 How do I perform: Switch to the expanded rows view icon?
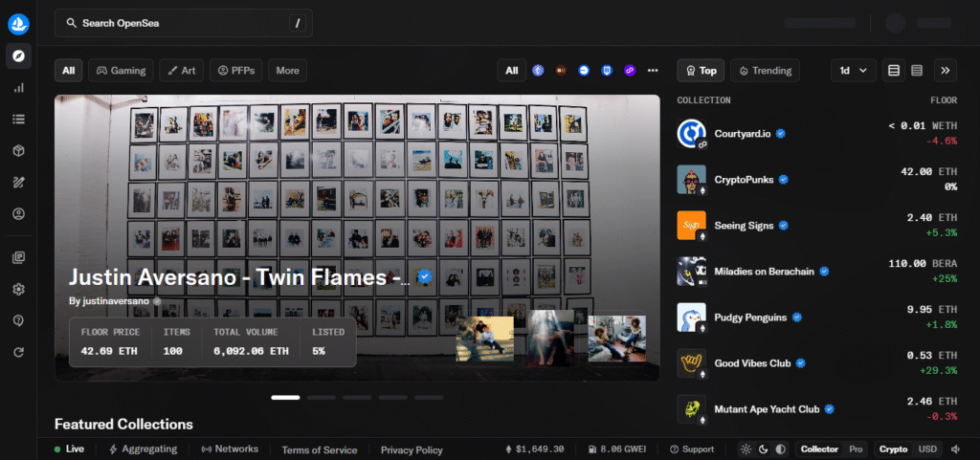coord(894,71)
